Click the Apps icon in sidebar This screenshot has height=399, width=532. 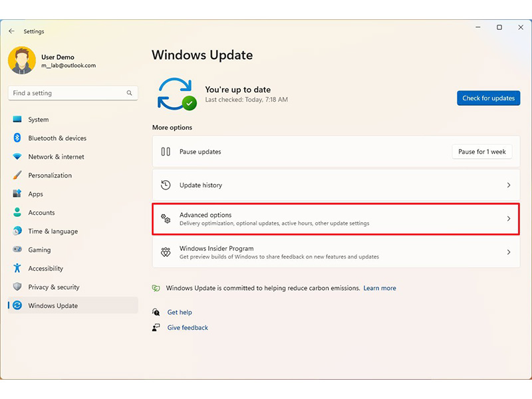17,194
